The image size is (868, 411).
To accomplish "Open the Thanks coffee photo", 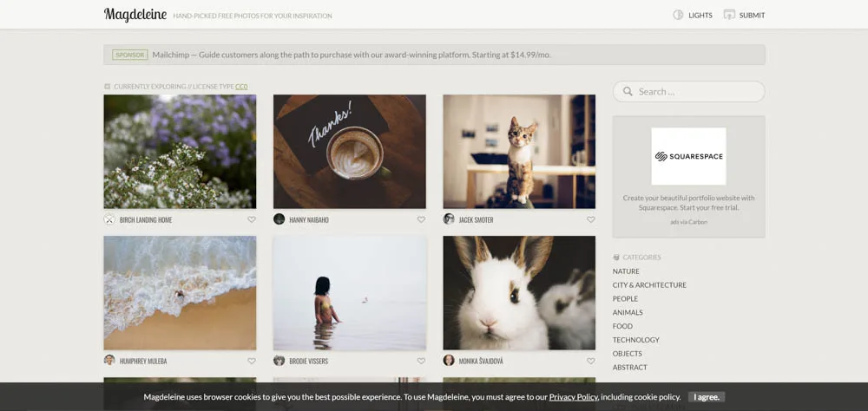I will coord(349,152).
